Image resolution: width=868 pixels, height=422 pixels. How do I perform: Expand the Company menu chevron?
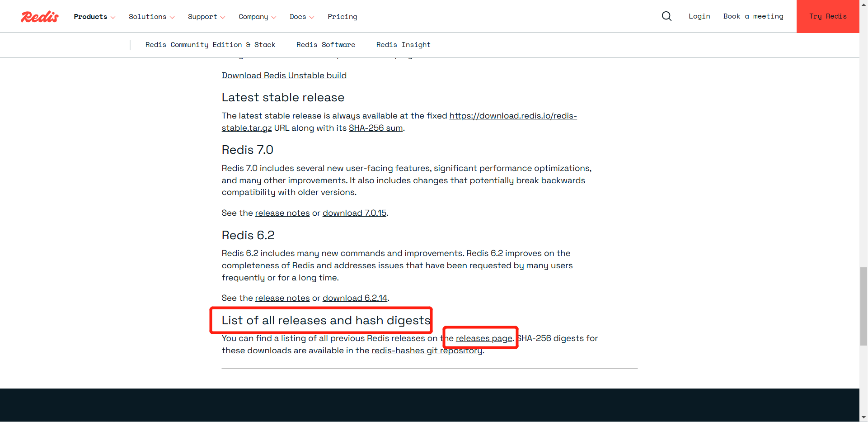point(274,17)
